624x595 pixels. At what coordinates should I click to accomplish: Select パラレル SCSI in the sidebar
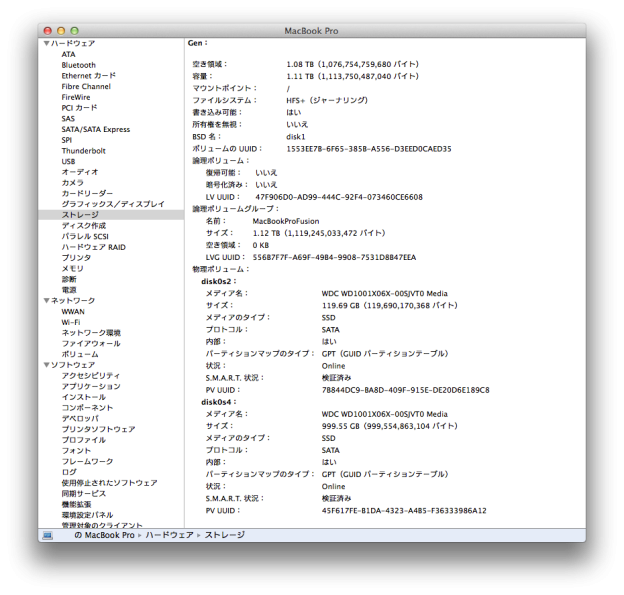click(x=85, y=236)
